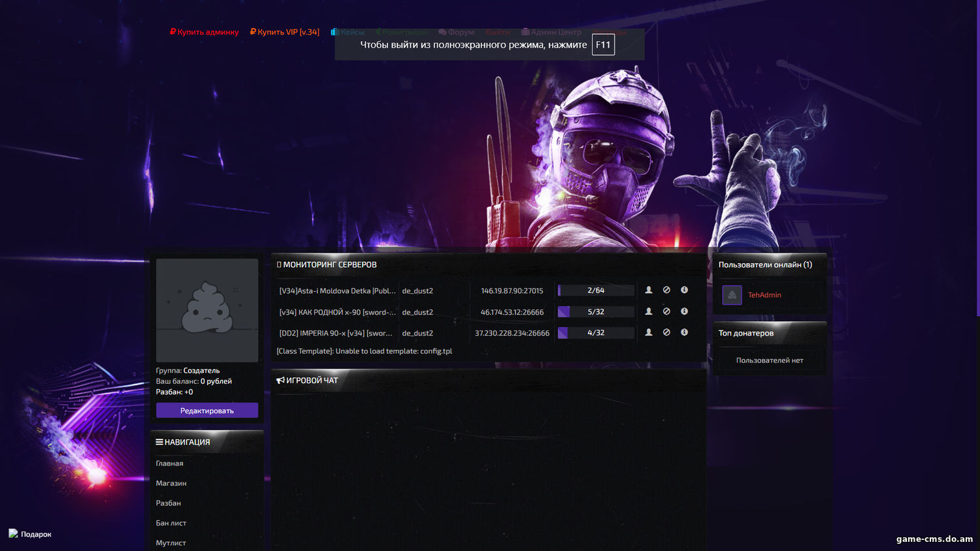
Task: Click the ruble icon before Купить админку
Action: coord(172,32)
